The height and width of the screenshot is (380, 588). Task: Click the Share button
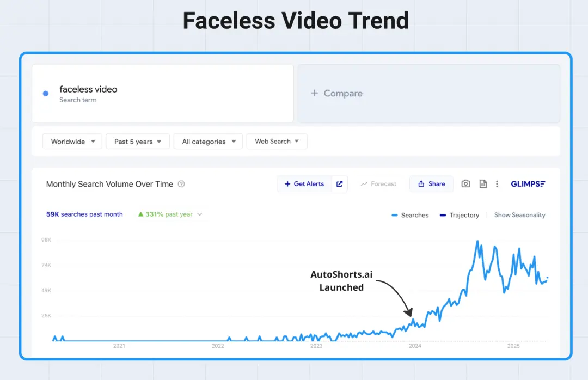[431, 184]
